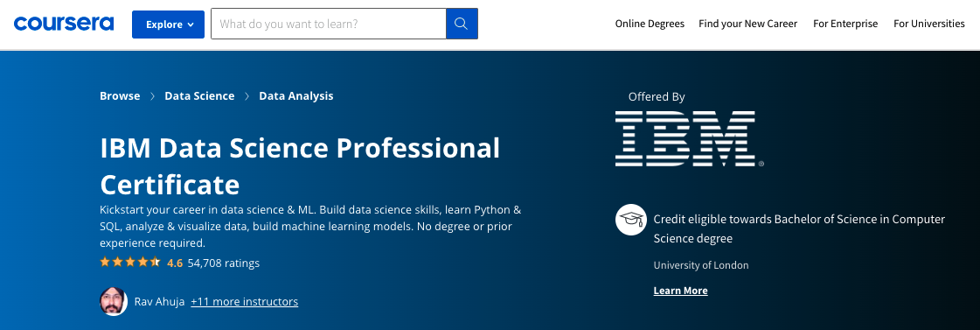Open instructor Rav Ahuja's name
Image resolution: width=980 pixels, height=330 pixels.
click(159, 301)
